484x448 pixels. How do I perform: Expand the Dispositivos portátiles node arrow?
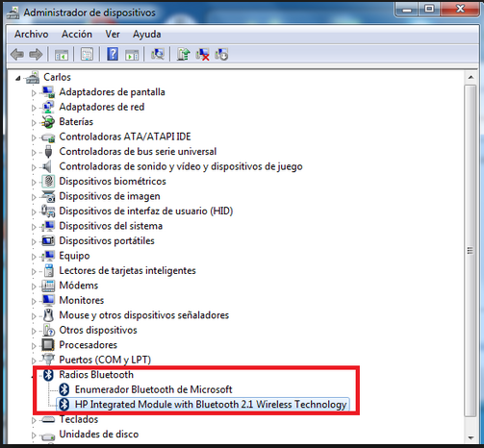coord(34,241)
